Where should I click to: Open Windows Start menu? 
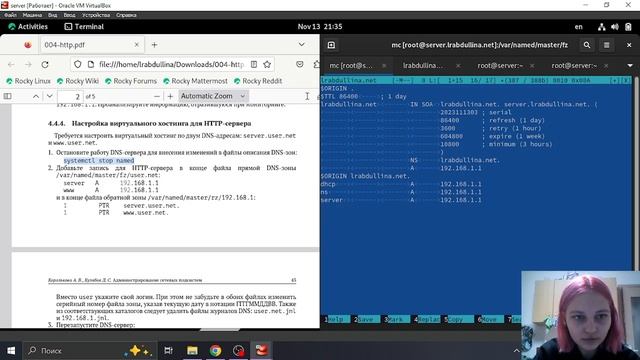(x=11, y=351)
